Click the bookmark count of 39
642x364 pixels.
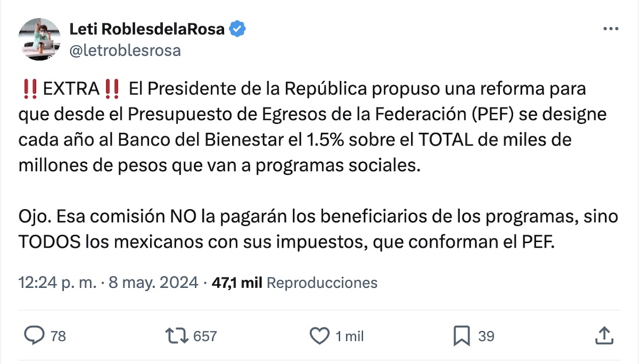point(486,336)
